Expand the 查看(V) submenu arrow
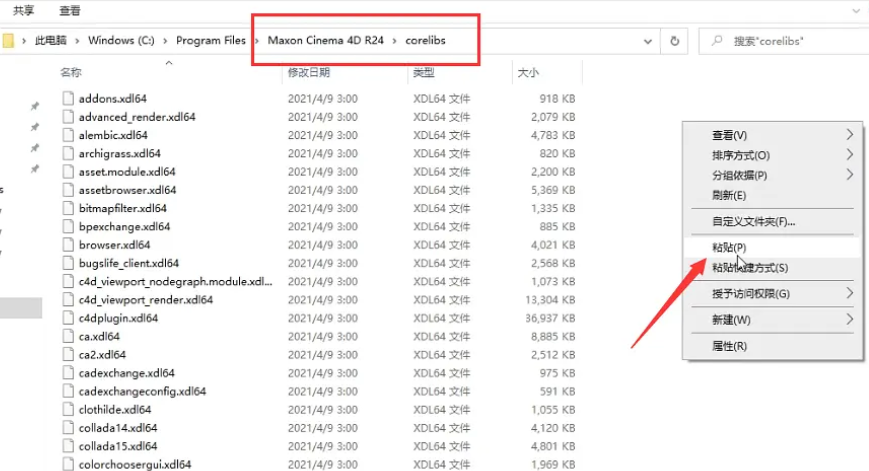Screen dimensions: 869x471 (850, 135)
